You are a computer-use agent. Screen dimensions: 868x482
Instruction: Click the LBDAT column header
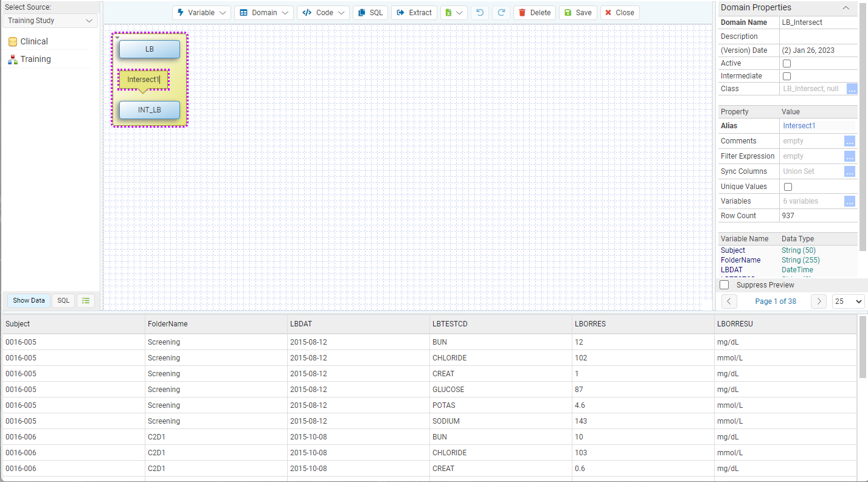point(358,324)
